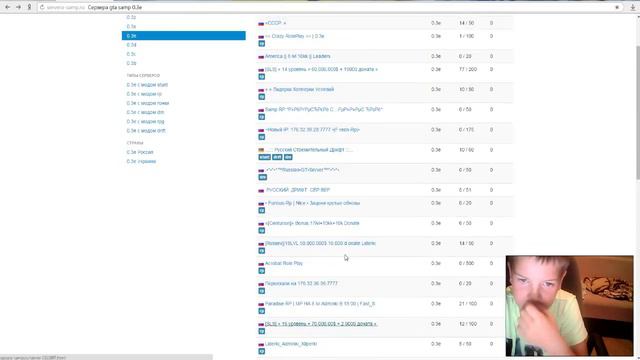This screenshot has width=640, height=360.
Task: Open 0.3e с модом гонки filter
Action: tap(148, 103)
